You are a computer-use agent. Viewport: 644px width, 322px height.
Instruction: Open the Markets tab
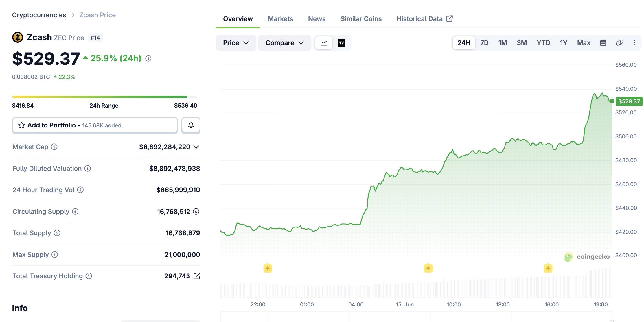coord(280,19)
